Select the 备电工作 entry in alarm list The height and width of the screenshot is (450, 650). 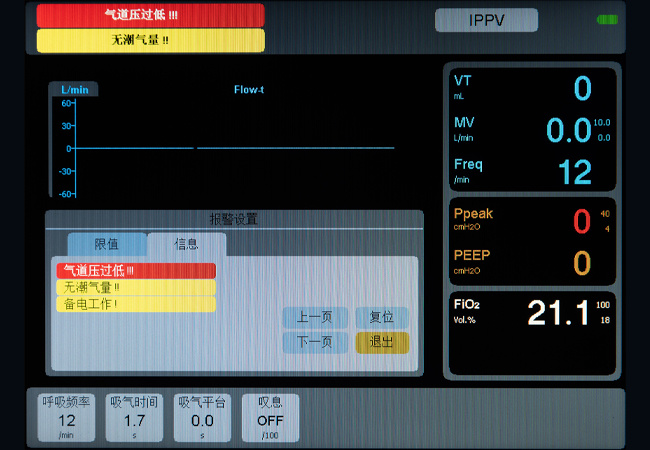tap(136, 304)
